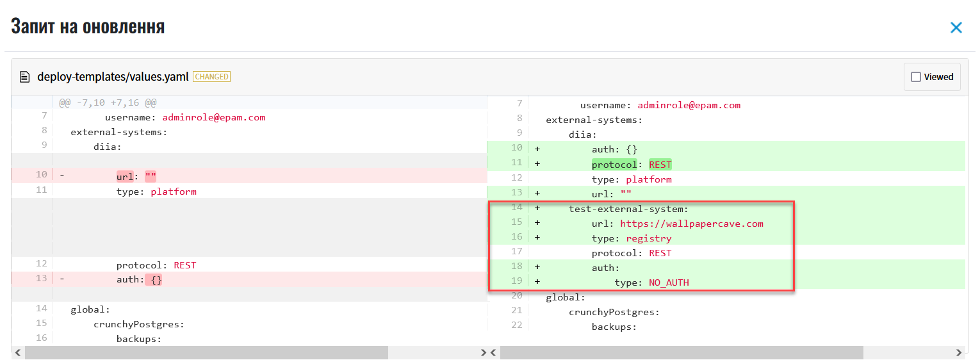Viewport: 980px width, 360px height.
Task: Click the added protocol: REST line 11
Action: 726,163
